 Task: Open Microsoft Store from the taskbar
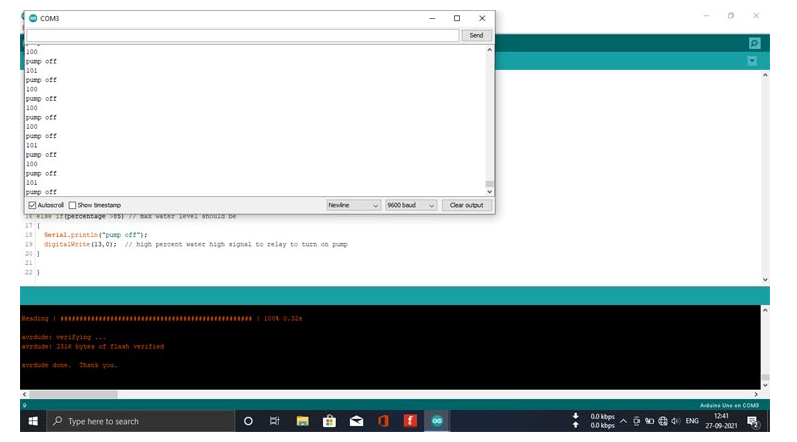[x=329, y=421]
